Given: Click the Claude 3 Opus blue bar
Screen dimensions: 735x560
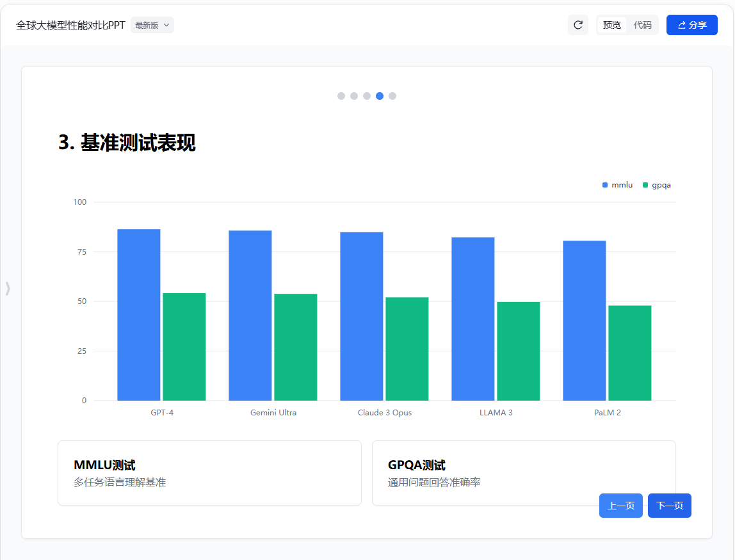Looking at the screenshot, I should (362, 316).
